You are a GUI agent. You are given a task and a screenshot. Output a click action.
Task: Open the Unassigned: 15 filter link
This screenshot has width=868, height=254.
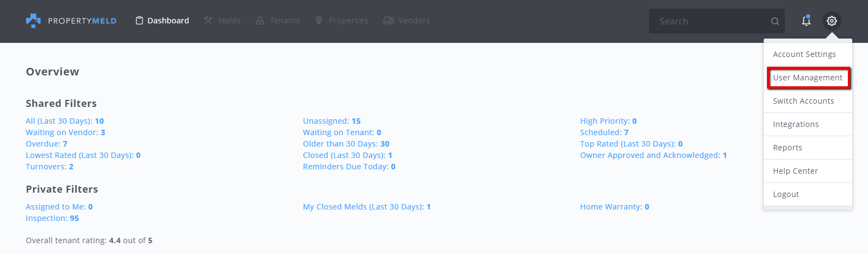point(332,121)
